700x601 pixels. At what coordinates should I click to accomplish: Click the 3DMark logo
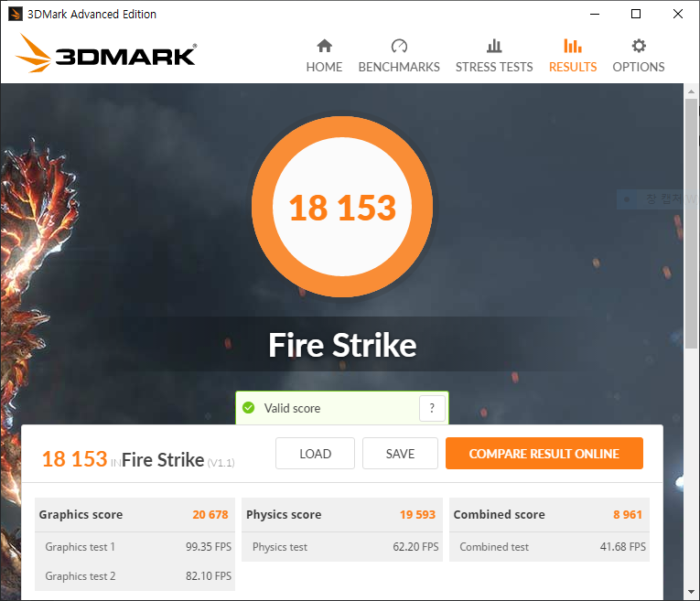[106, 54]
